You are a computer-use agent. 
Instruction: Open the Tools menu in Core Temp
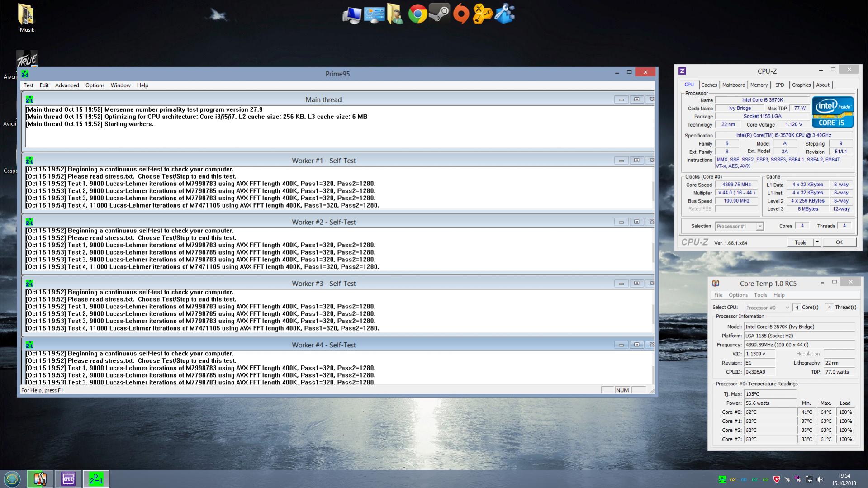[x=760, y=295]
